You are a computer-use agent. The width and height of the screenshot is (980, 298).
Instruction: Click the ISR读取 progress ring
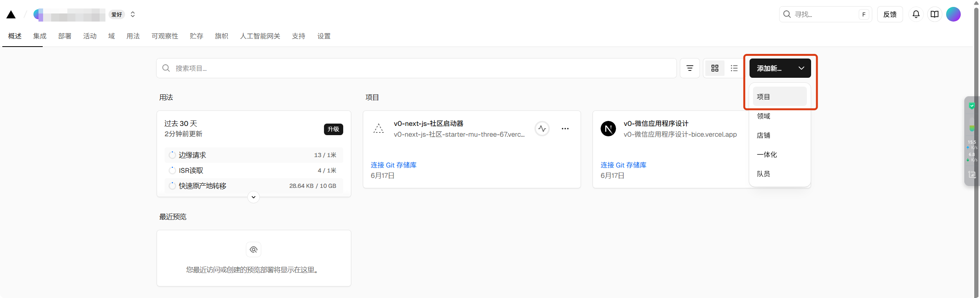(172, 171)
